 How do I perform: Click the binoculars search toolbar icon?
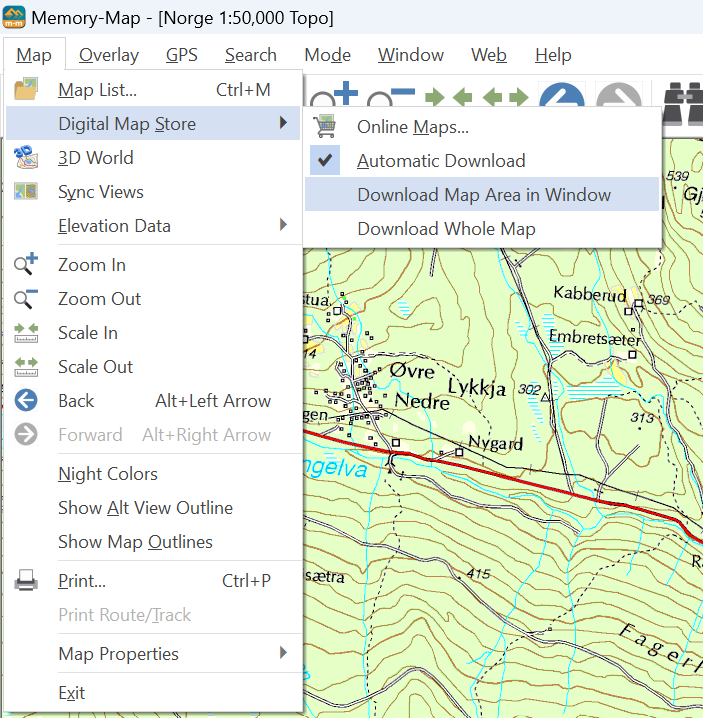pos(682,103)
